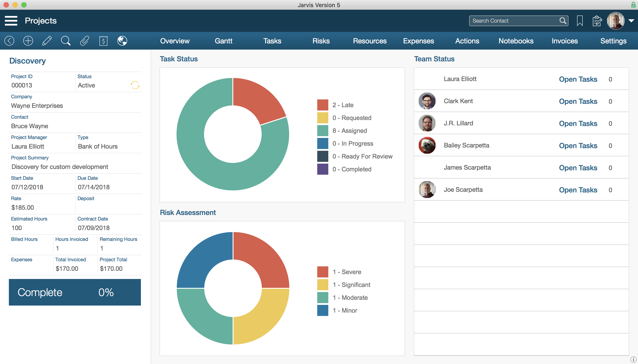Open the attachments paperclip icon
The height and width of the screenshot is (364, 638).
pos(84,41)
